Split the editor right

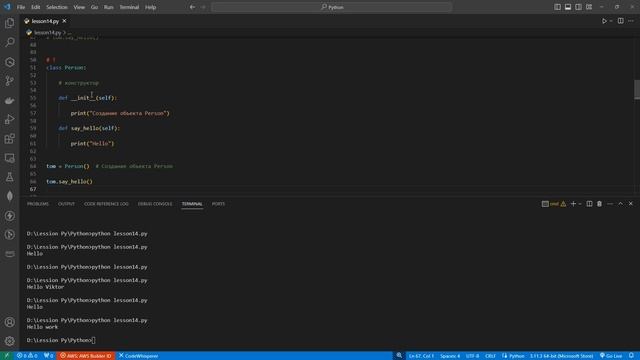click(620, 21)
